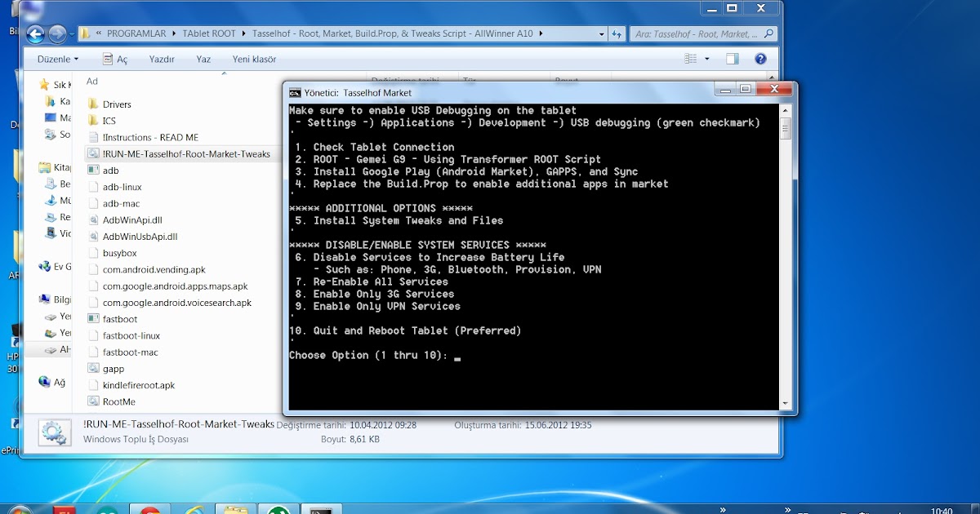
Task: Click the Değiştirme tarihi value in details pane
Action: pyautogui.click(x=383, y=425)
